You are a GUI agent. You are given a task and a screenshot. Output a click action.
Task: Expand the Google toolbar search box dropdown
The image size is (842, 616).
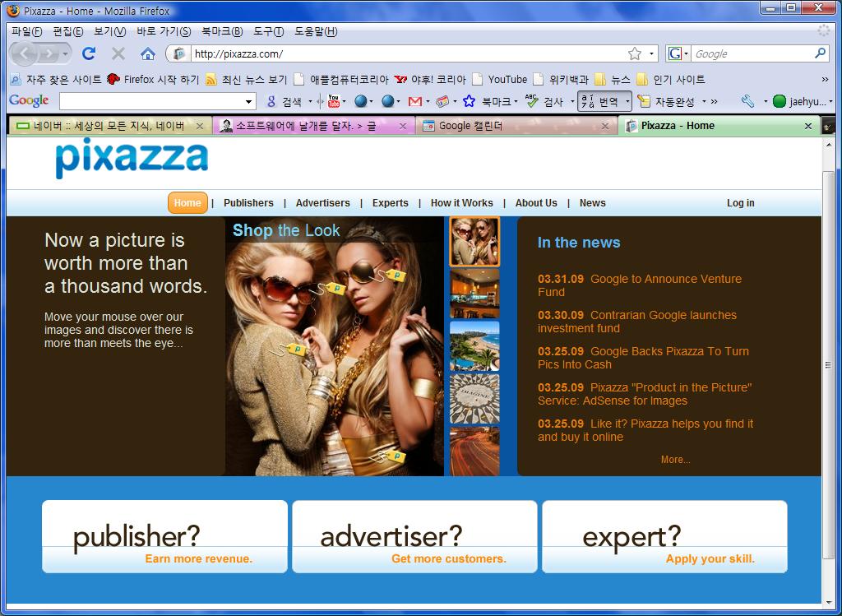click(x=248, y=101)
